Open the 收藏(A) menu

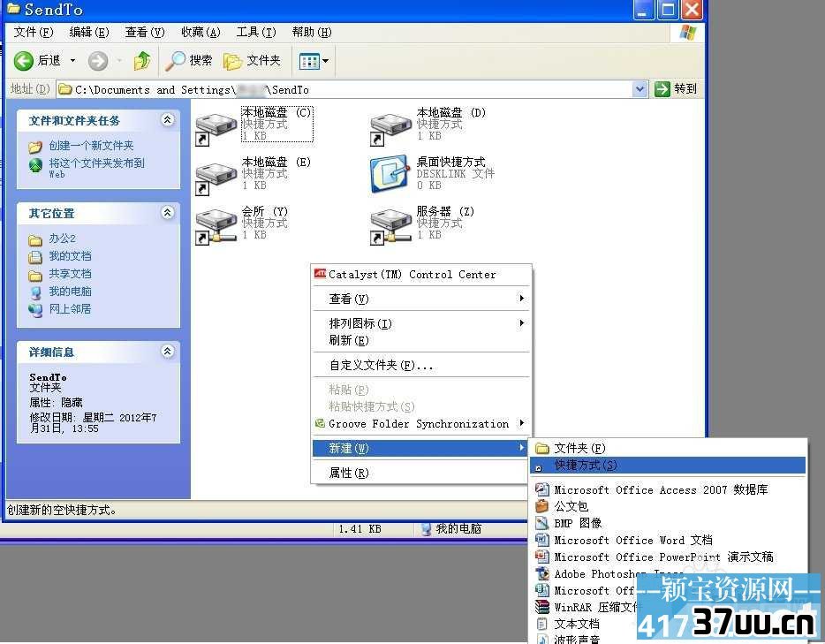[201, 33]
